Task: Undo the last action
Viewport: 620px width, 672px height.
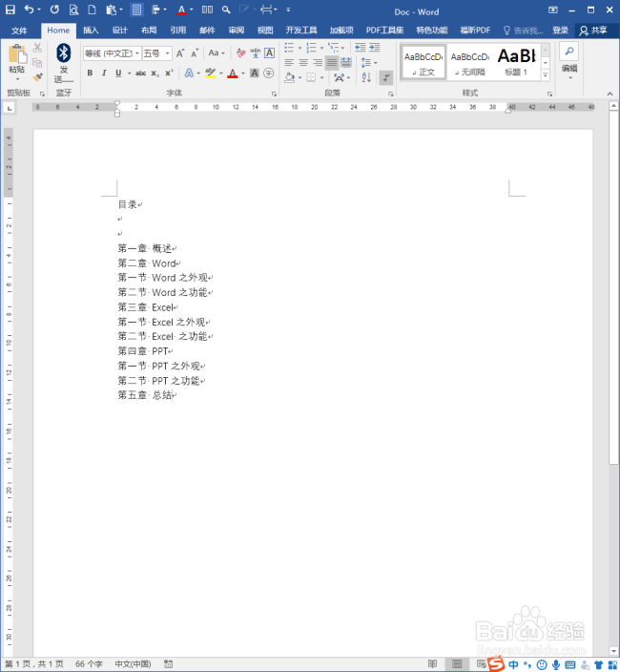Action: pyautogui.click(x=29, y=9)
